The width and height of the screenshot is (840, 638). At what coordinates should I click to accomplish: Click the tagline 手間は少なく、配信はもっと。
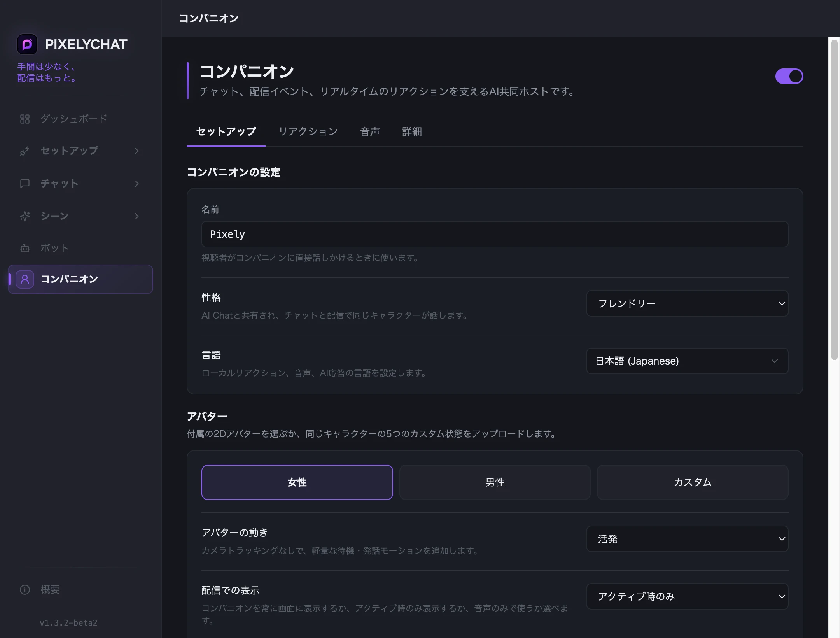[47, 72]
